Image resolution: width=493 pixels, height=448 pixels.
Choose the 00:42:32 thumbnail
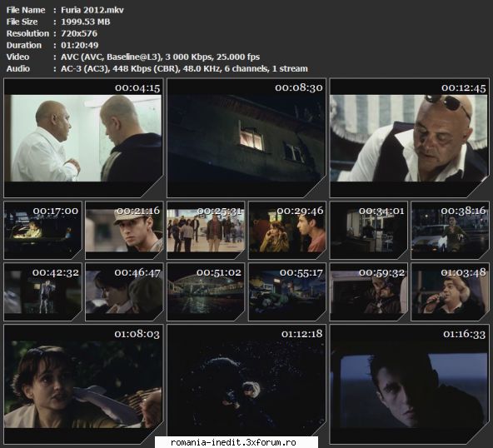point(42,291)
